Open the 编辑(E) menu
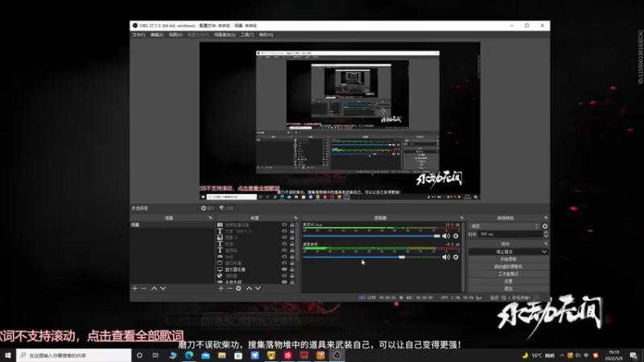The height and width of the screenshot is (362, 644). (x=157, y=35)
